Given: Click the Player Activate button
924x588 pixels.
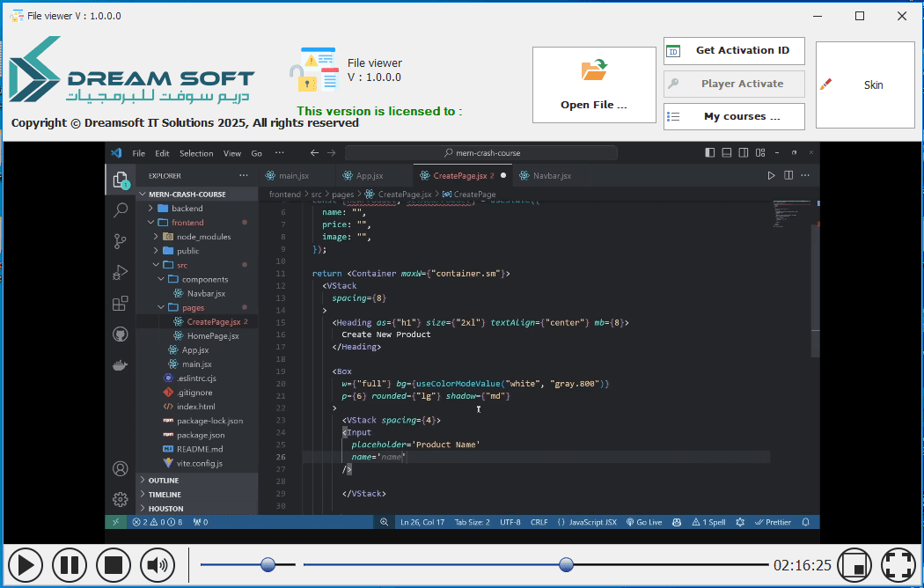Looking at the screenshot, I should [734, 84].
